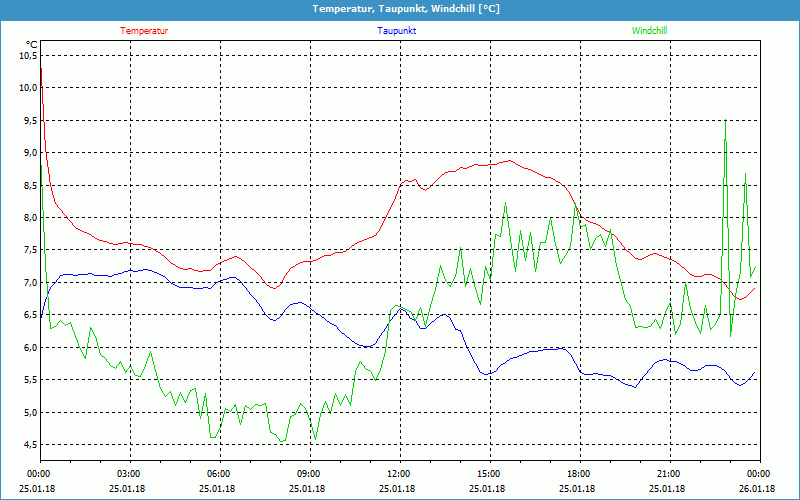Click the 06:00 time label
Screen dimensions: 800x500
220,474
